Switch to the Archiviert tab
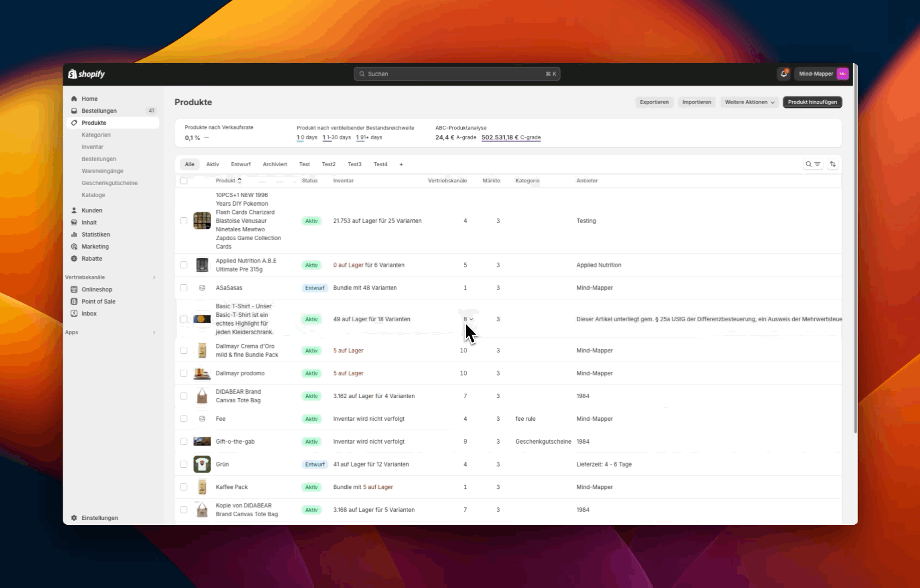The image size is (920, 588). (x=275, y=164)
